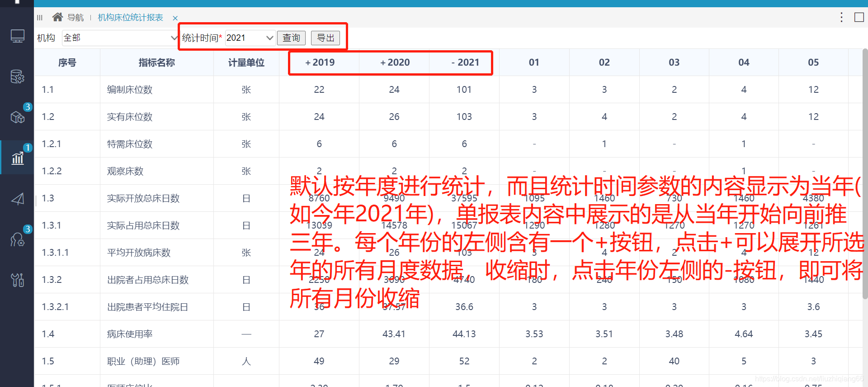The width and height of the screenshot is (868, 387).
Task: Open the 统计时间 year dropdown
Action: pos(250,38)
